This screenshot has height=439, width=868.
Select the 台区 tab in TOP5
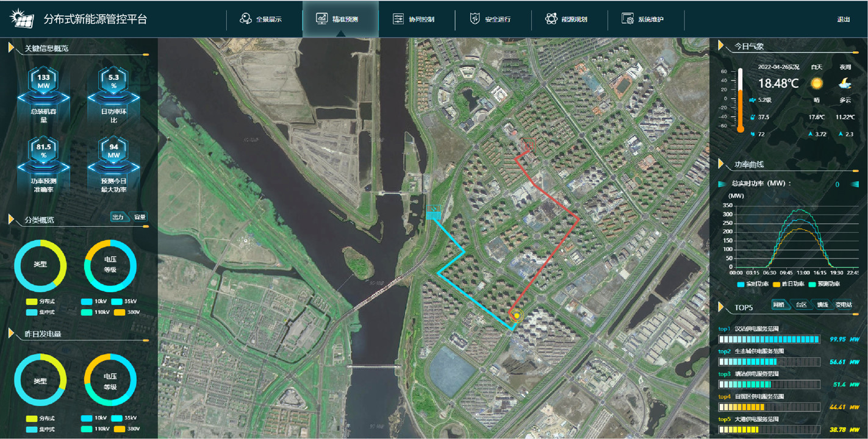[801, 305]
